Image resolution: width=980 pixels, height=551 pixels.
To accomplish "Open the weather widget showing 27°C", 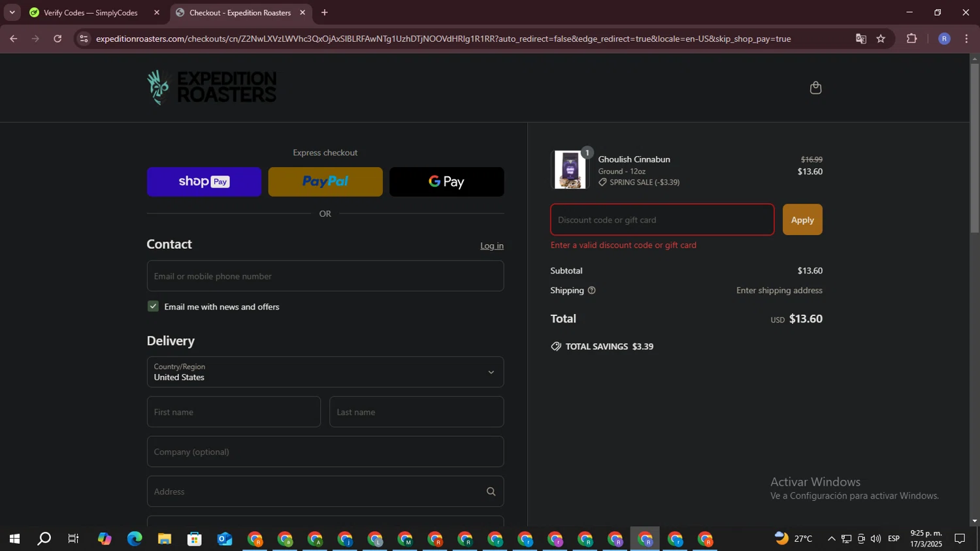I will [x=793, y=539].
